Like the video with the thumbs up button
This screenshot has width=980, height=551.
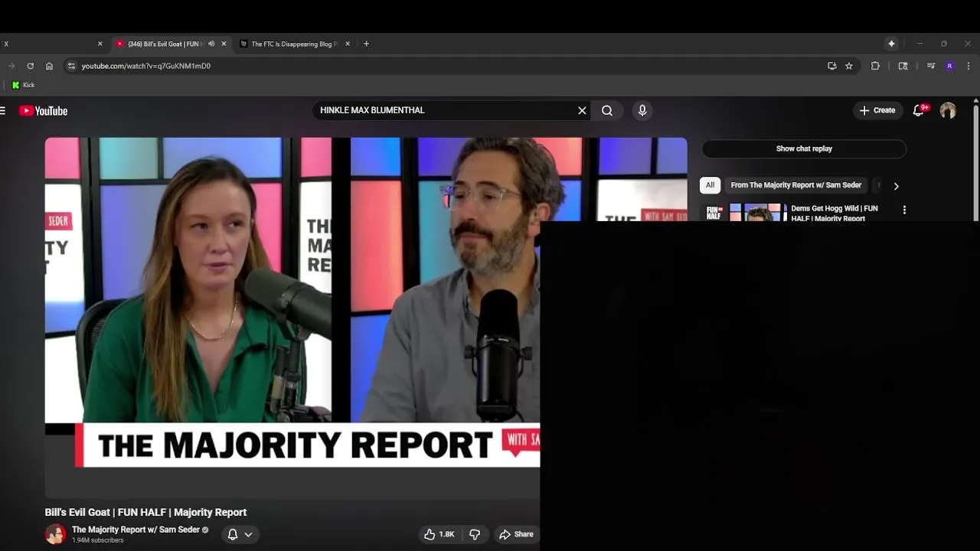click(x=439, y=534)
